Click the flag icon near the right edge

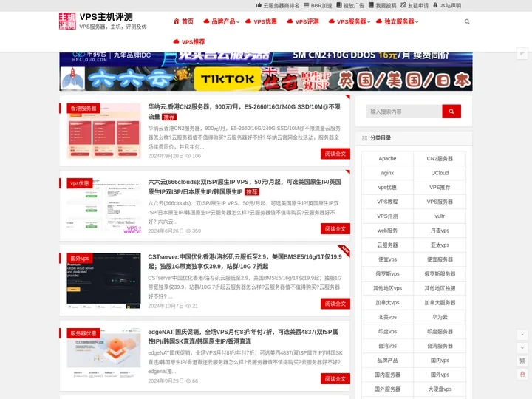click(522, 54)
